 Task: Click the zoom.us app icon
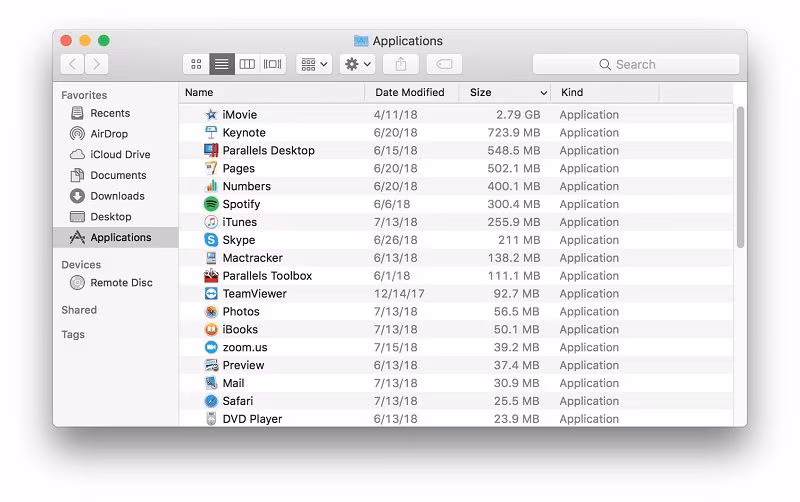(211, 347)
